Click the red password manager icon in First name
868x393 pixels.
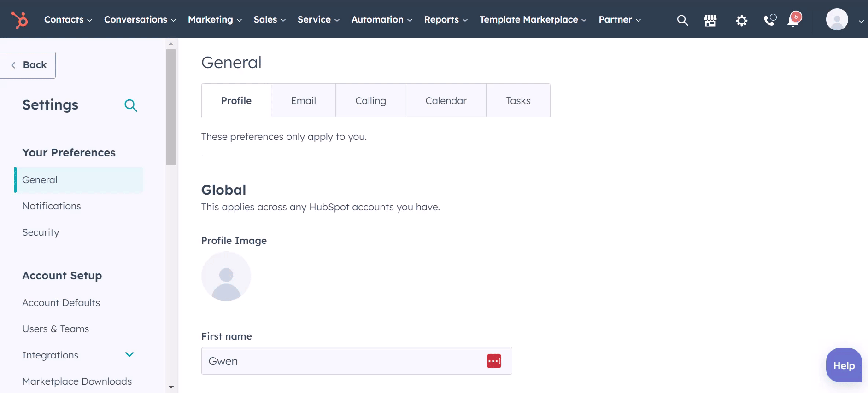coord(494,361)
